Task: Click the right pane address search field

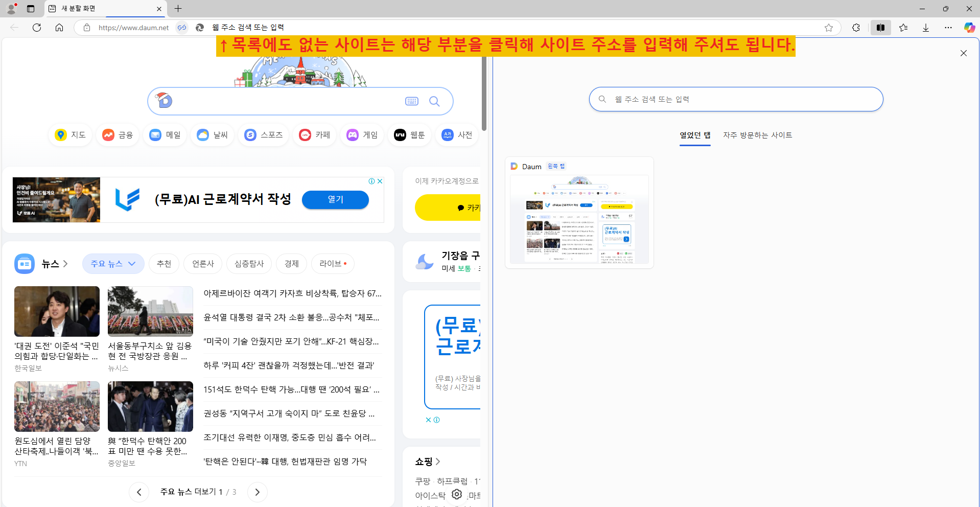Action: tap(736, 99)
